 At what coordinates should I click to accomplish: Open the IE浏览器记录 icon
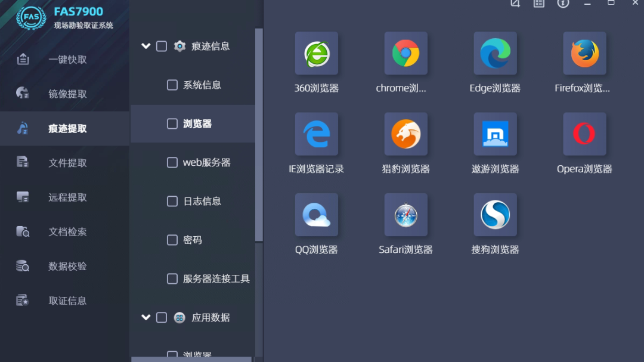316,134
